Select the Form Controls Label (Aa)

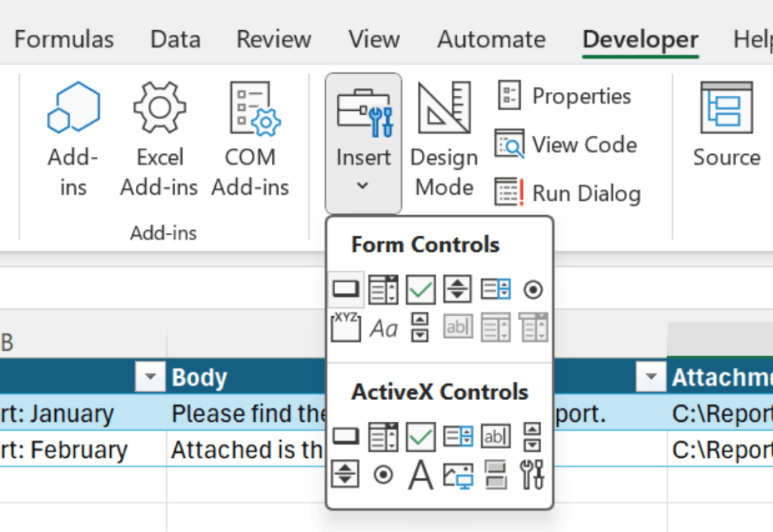(x=383, y=328)
